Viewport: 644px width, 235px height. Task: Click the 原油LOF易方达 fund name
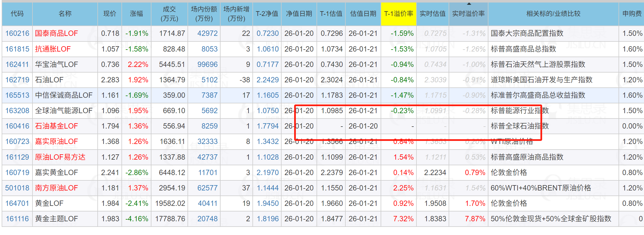click(60, 157)
